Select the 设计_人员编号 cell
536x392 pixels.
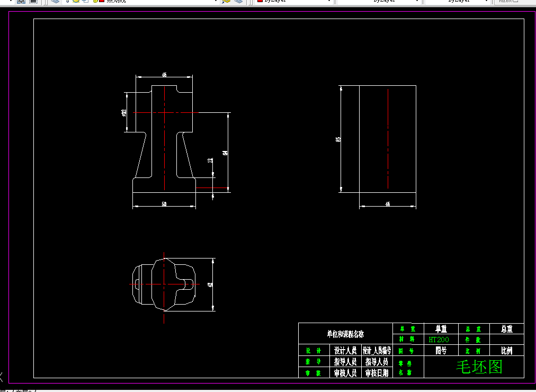[x=377, y=350]
